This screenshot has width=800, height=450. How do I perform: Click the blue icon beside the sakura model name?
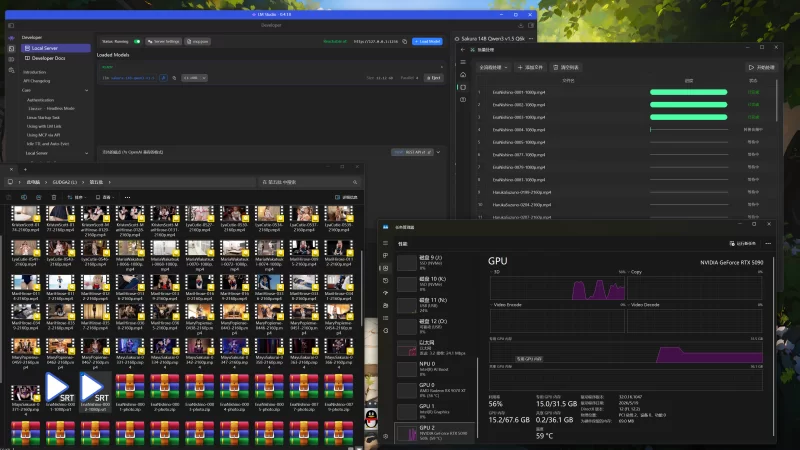(163, 78)
